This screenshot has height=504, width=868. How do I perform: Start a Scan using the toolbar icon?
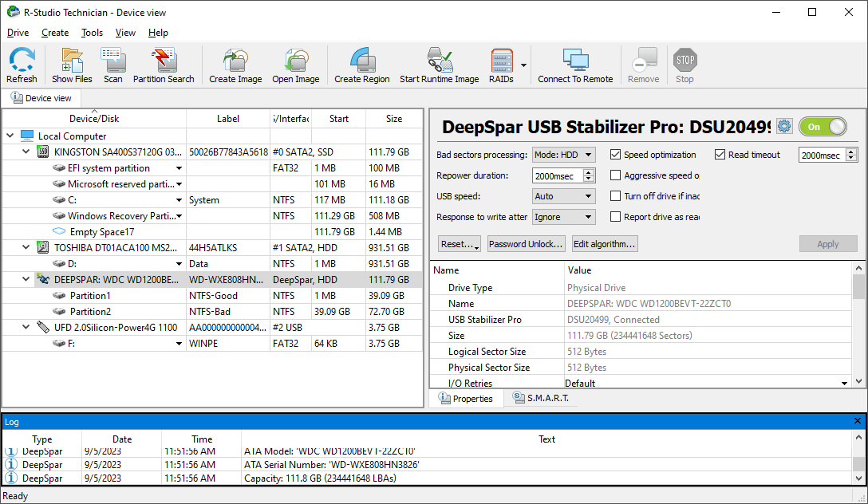pos(113,61)
